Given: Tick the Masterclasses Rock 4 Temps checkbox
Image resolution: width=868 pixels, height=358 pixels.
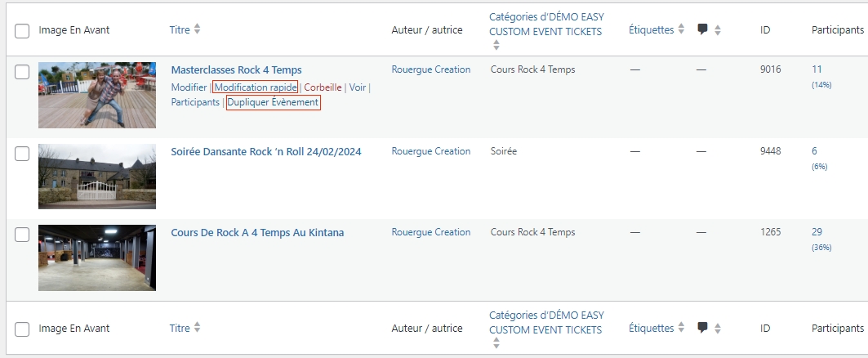Looking at the screenshot, I should tap(22, 72).
